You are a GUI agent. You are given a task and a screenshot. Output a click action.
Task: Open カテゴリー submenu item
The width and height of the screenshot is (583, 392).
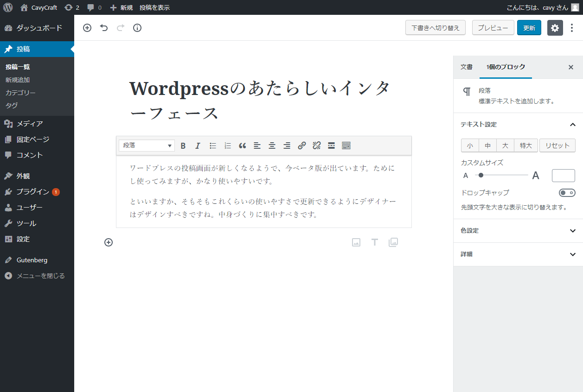[x=20, y=93]
